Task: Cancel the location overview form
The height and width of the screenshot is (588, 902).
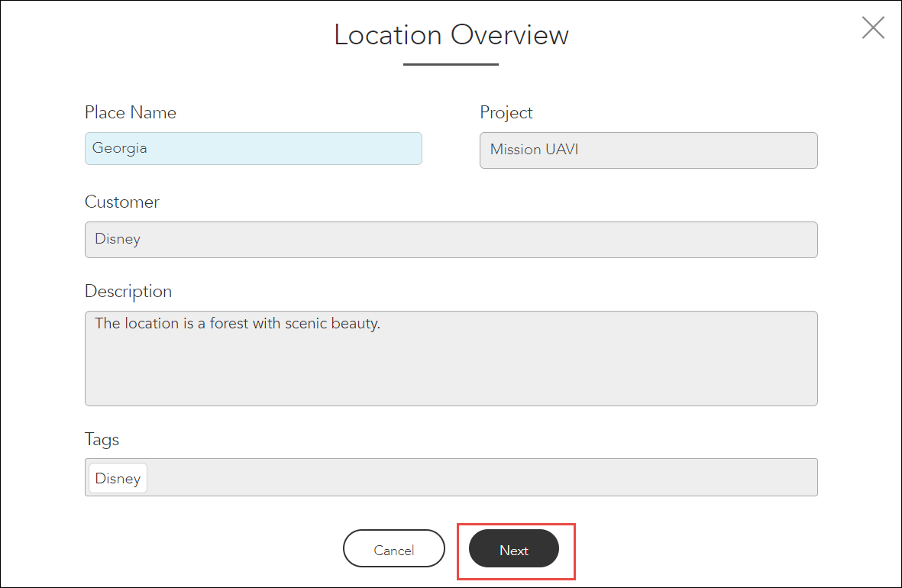Action: point(394,548)
